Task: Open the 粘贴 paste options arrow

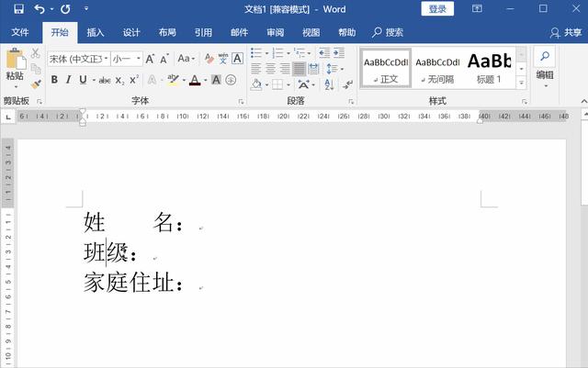Action: [x=16, y=87]
